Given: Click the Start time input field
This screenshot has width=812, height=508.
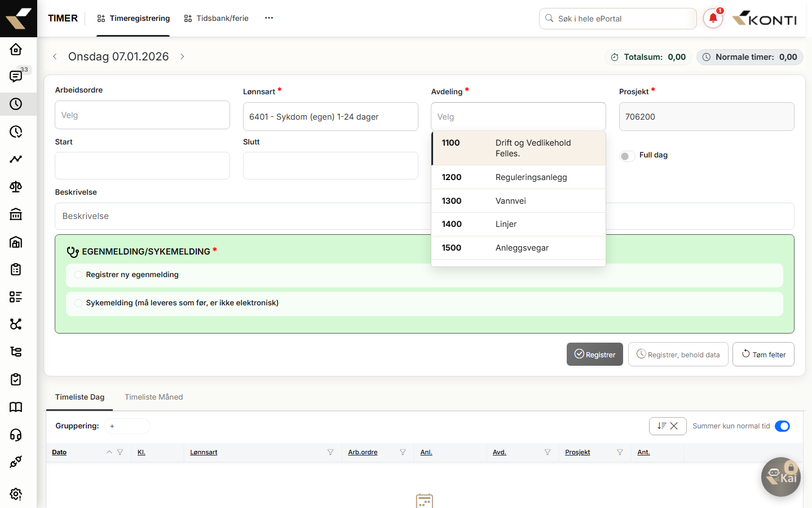Looking at the screenshot, I should tap(142, 166).
